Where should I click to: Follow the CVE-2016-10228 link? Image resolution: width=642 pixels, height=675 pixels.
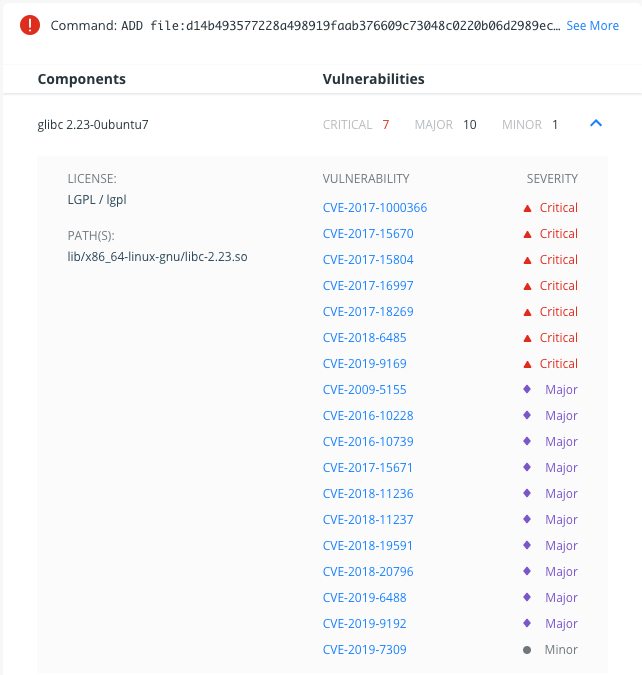tap(368, 415)
